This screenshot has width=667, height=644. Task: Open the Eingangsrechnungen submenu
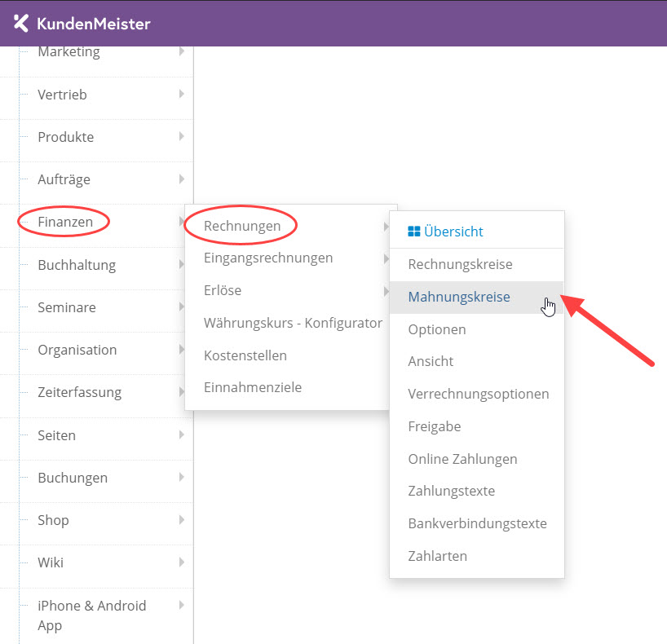pos(268,258)
